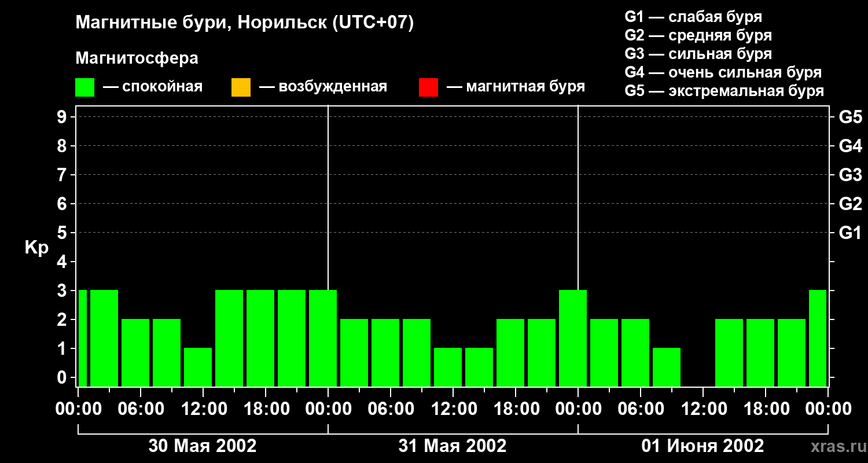Click the '— спокойная' legend label
The height and width of the screenshot is (463, 868).
tap(153, 87)
